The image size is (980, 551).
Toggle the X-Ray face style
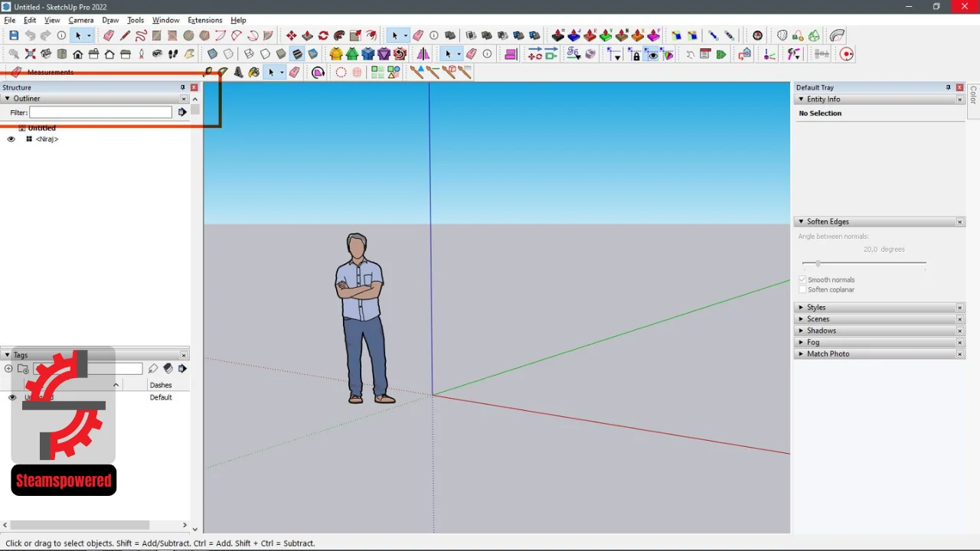pyautogui.click(x=212, y=54)
